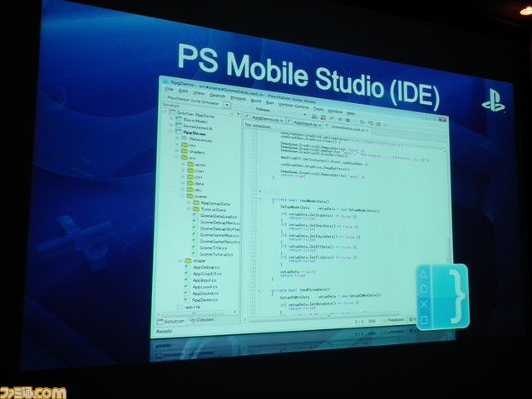Click the RpgSetupData folder icon
The width and height of the screenshot is (532, 399).
[196, 203]
